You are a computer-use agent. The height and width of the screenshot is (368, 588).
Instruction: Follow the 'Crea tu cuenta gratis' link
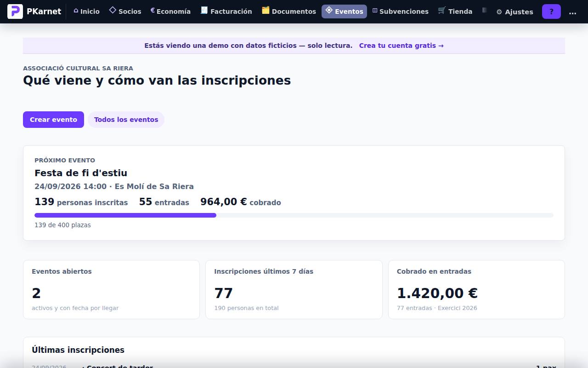click(401, 46)
